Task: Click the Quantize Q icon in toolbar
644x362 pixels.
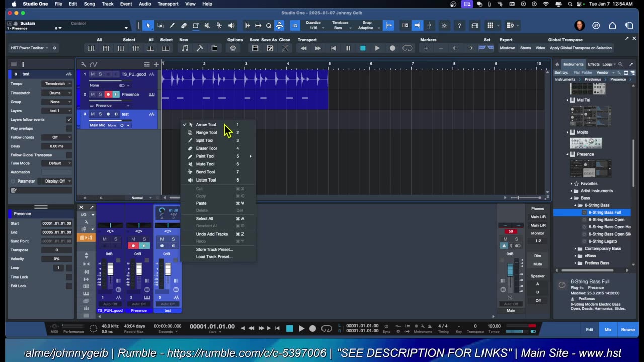Action: [269, 26]
